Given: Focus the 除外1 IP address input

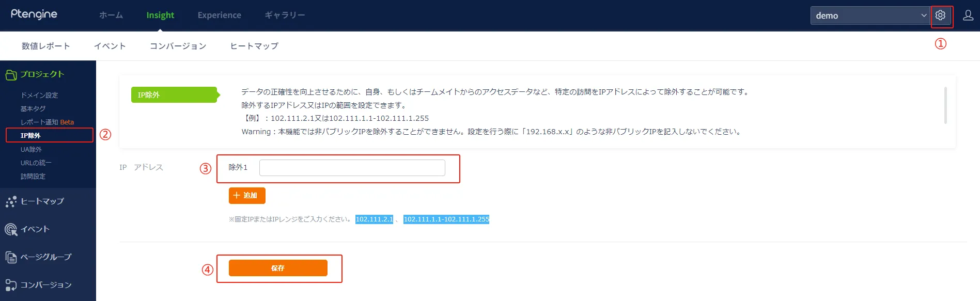Looking at the screenshot, I should point(352,168).
